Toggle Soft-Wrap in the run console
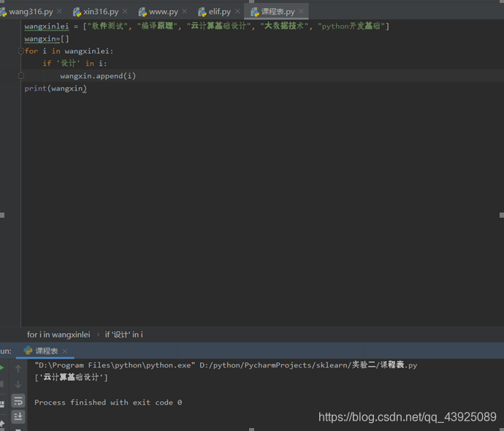This screenshot has height=431, width=504. click(x=18, y=401)
